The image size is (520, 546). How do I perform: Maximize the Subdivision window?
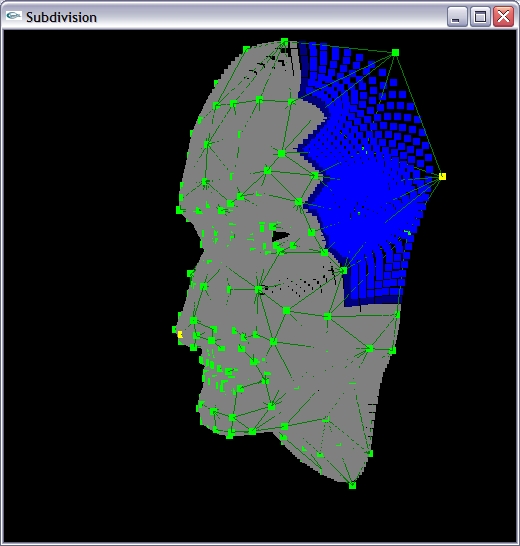480,16
